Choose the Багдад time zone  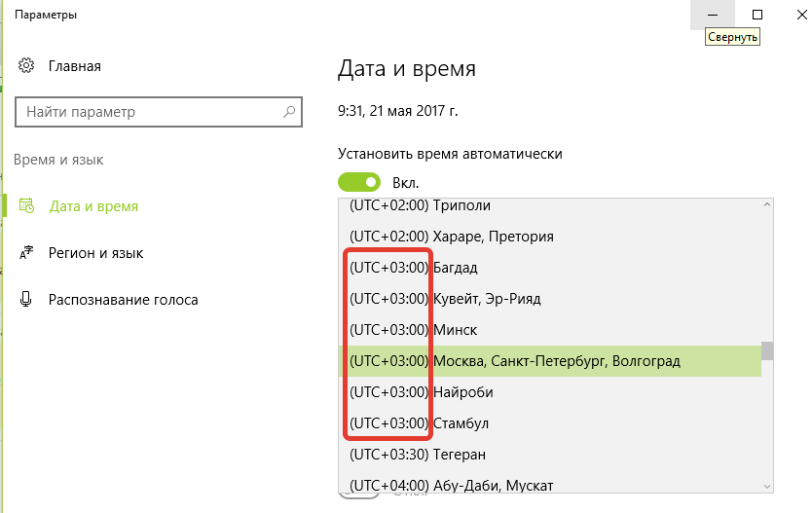click(x=455, y=268)
